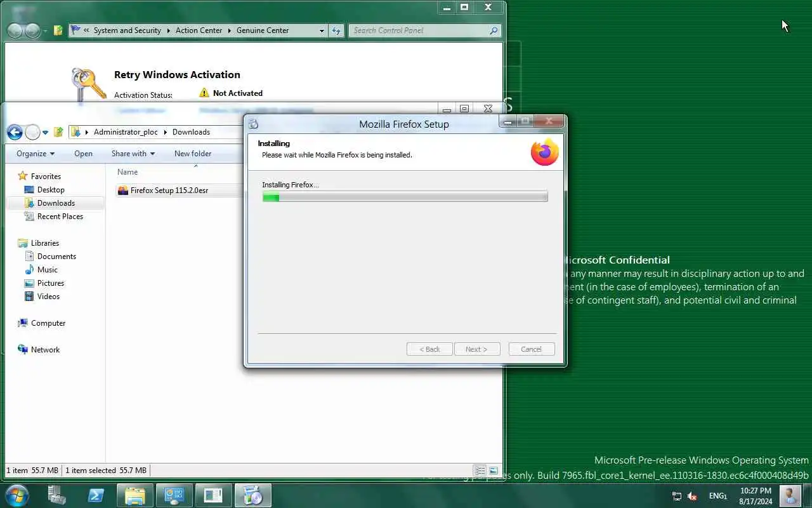Expand the Genuine Center address bar dropdown
This screenshot has width=812, height=508.
[322, 30]
